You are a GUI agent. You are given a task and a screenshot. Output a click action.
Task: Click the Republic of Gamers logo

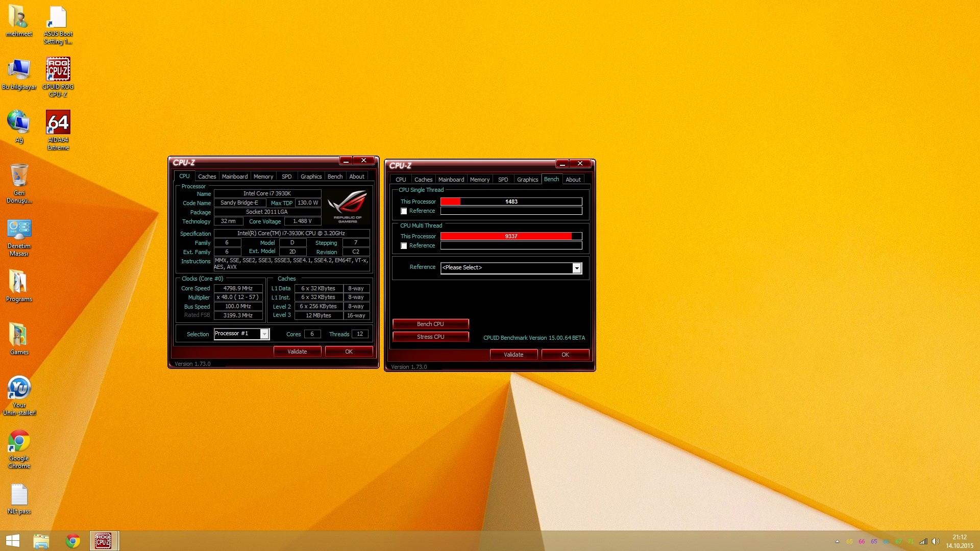coord(347,206)
